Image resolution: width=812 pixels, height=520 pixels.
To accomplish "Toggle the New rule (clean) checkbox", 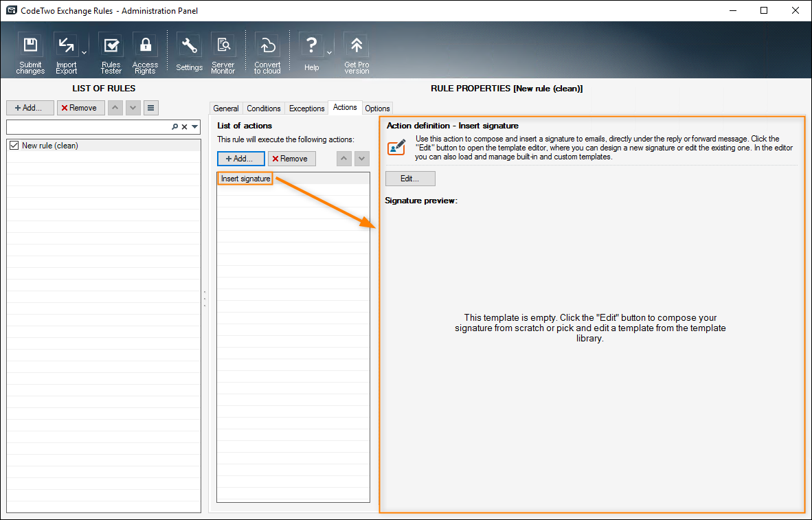I will click(x=14, y=146).
